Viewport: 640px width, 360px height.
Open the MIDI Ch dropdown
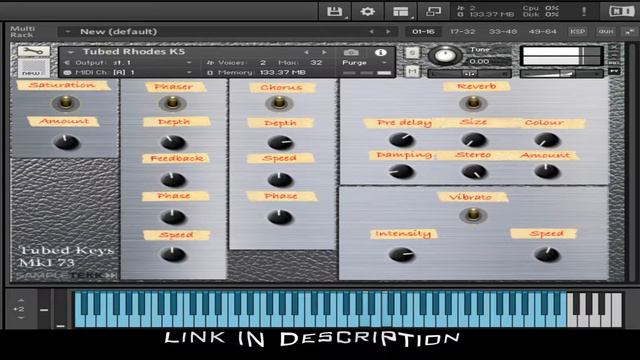[x=189, y=73]
